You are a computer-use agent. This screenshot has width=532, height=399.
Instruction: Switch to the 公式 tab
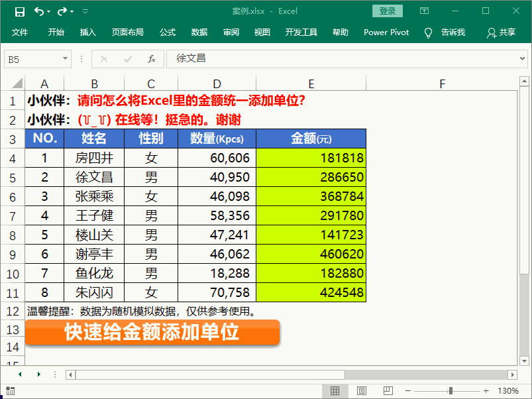[x=168, y=32]
